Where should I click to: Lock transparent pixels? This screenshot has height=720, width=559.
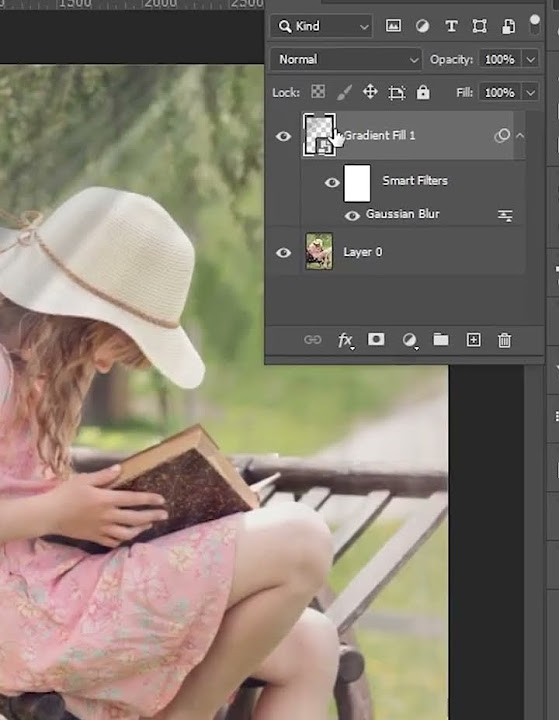coord(318,92)
